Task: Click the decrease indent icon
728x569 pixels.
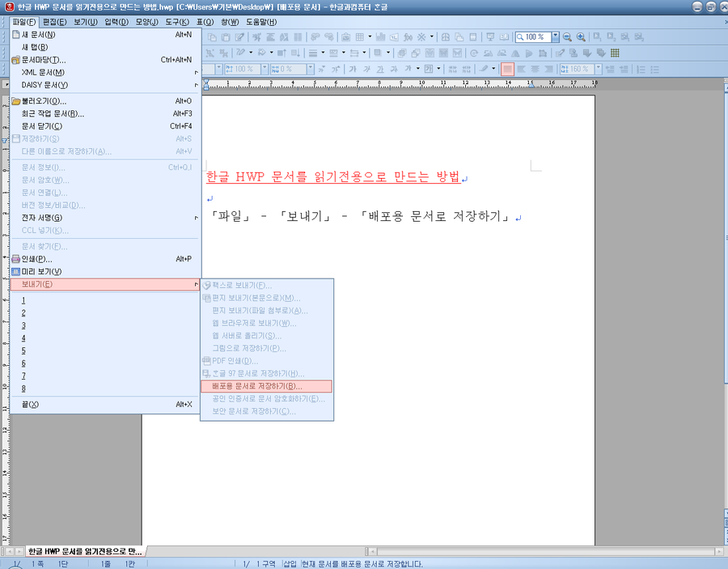Action: pyautogui.click(x=610, y=70)
